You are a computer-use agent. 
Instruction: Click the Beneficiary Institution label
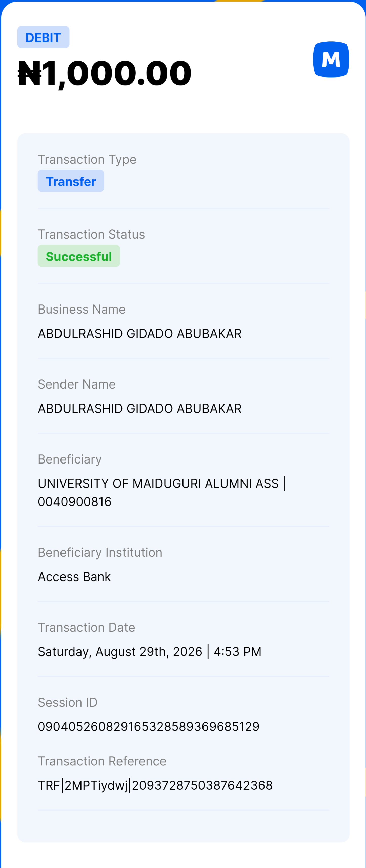[x=100, y=553]
